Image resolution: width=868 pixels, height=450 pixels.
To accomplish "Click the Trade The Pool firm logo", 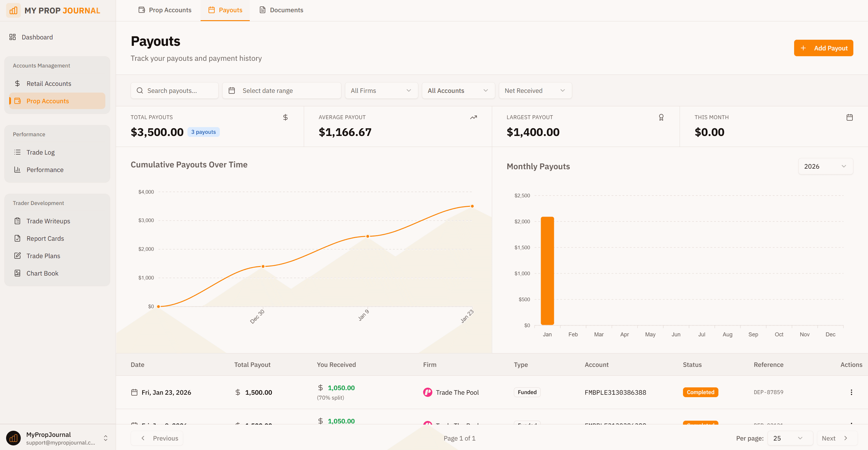I will (428, 392).
